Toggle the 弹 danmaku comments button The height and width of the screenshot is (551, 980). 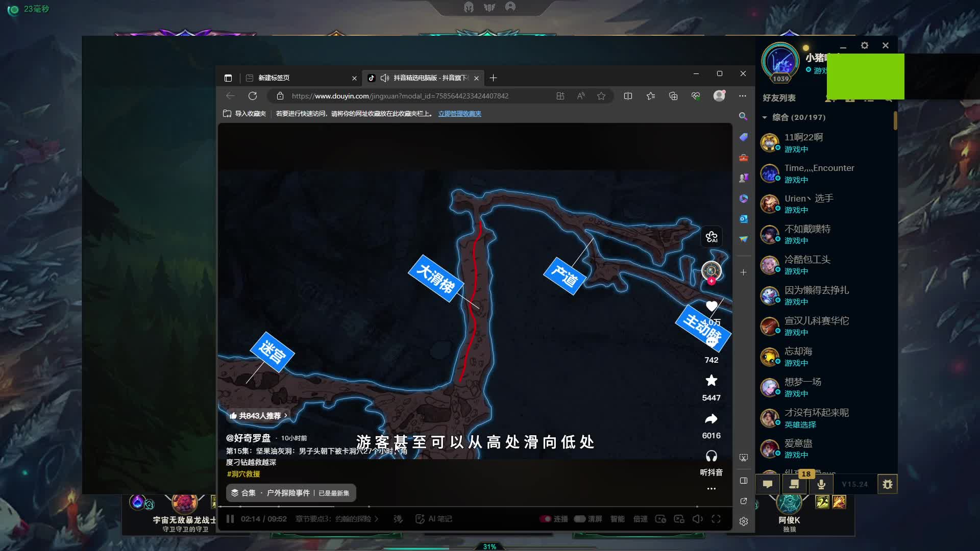[x=398, y=519]
